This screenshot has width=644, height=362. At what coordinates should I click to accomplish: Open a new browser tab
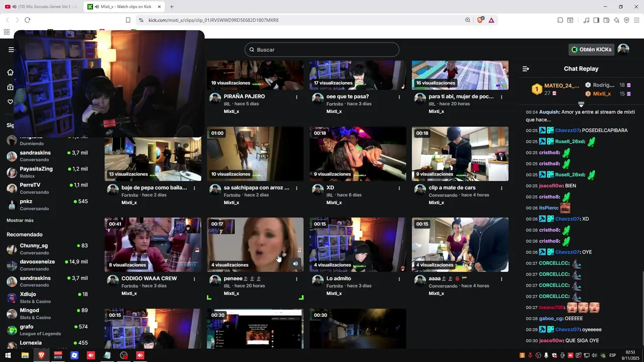[172, 7]
